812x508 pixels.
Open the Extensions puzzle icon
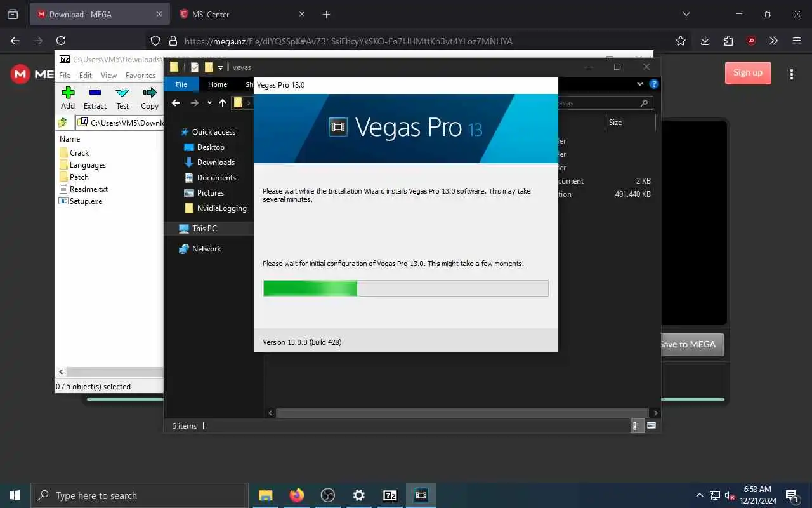pos(728,41)
